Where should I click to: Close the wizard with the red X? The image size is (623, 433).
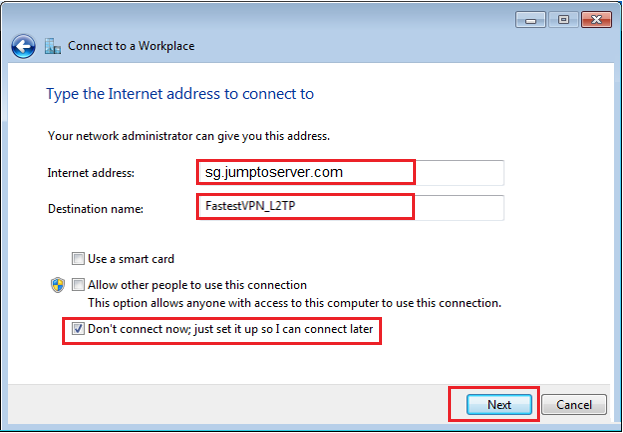click(x=596, y=20)
